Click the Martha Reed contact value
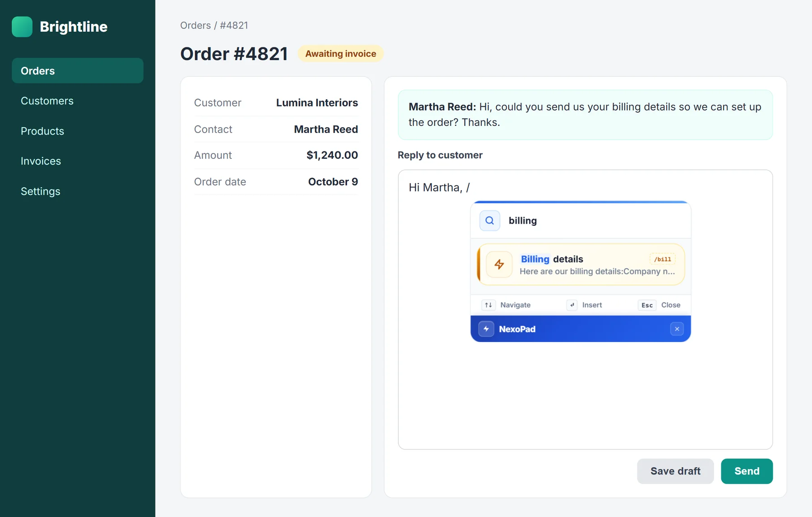Image resolution: width=812 pixels, height=517 pixels. (x=326, y=129)
